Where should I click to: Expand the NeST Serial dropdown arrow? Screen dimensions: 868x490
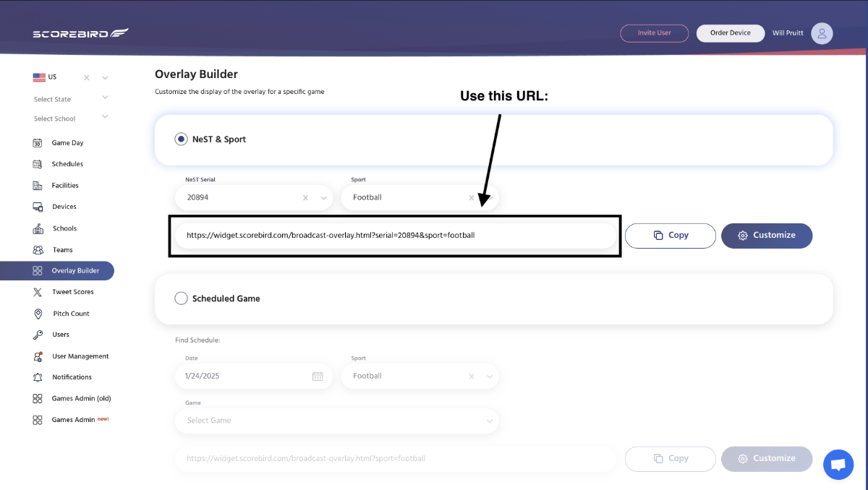(x=323, y=197)
